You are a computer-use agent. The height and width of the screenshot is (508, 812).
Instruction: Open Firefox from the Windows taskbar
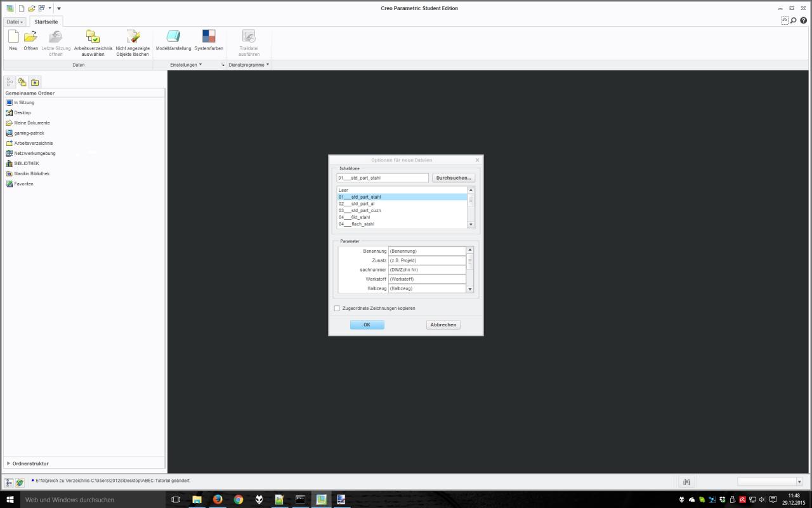coord(218,500)
